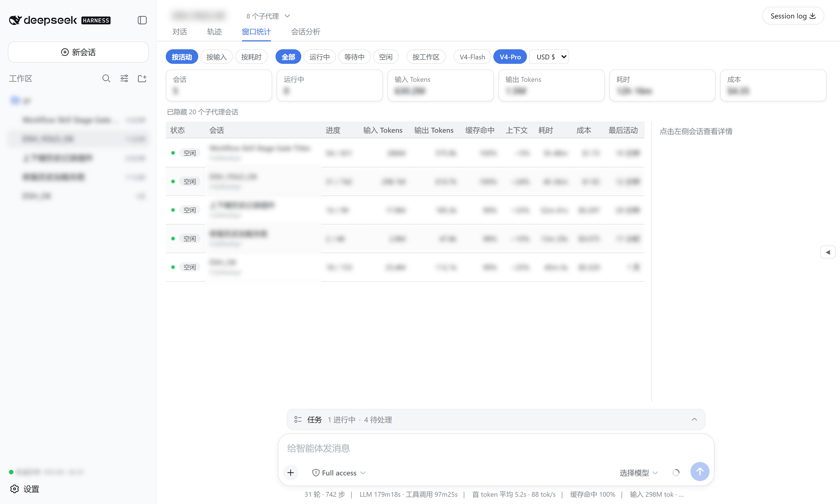840x504 pixels.
Task: Select the 全部 status filter
Action: pos(288,57)
